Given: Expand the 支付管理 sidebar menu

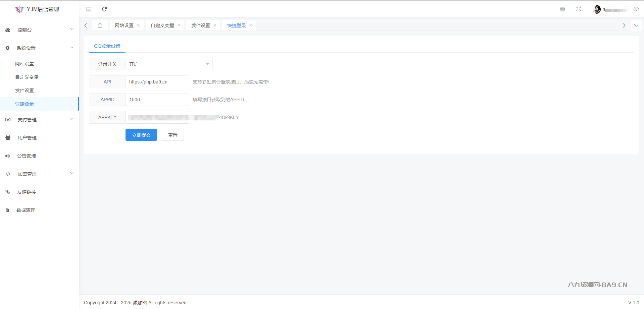Looking at the screenshot, I should tap(39, 120).
